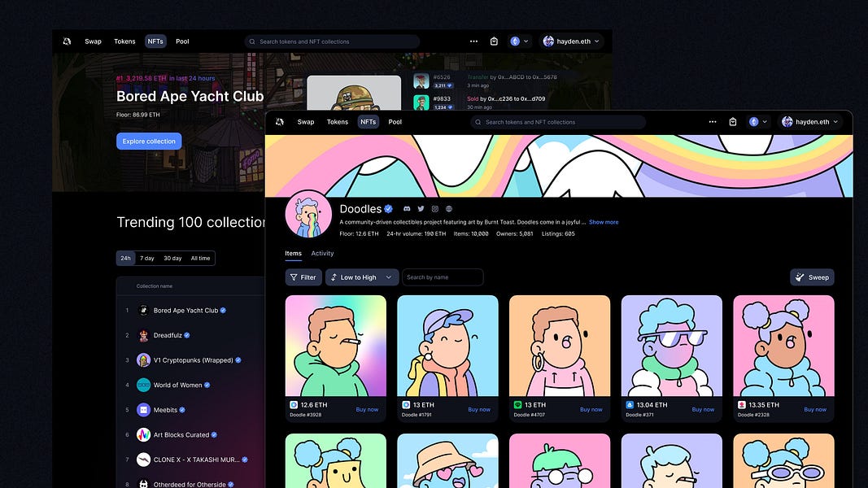Open shopping bag in Doodles window
This screenshot has width=868, height=488.
click(x=733, y=122)
